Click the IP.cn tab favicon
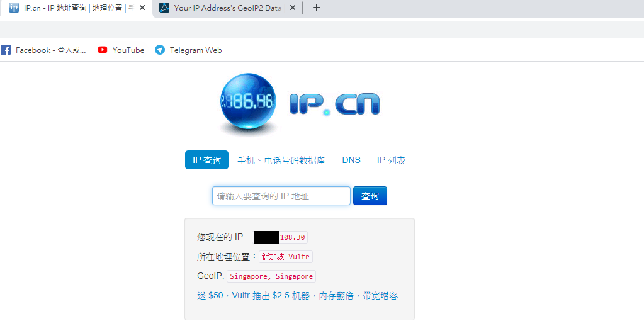644x331 pixels. coord(14,8)
